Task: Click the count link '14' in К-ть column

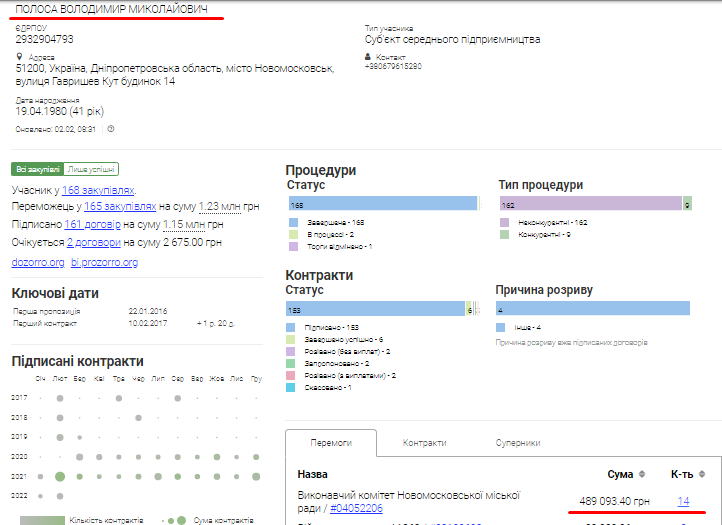Action: pos(683,501)
